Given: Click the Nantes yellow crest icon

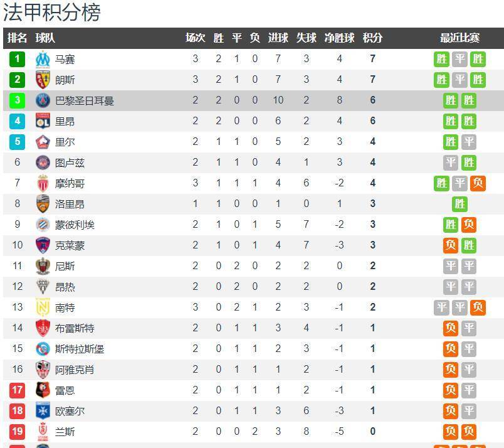Looking at the screenshot, I should (x=43, y=307).
